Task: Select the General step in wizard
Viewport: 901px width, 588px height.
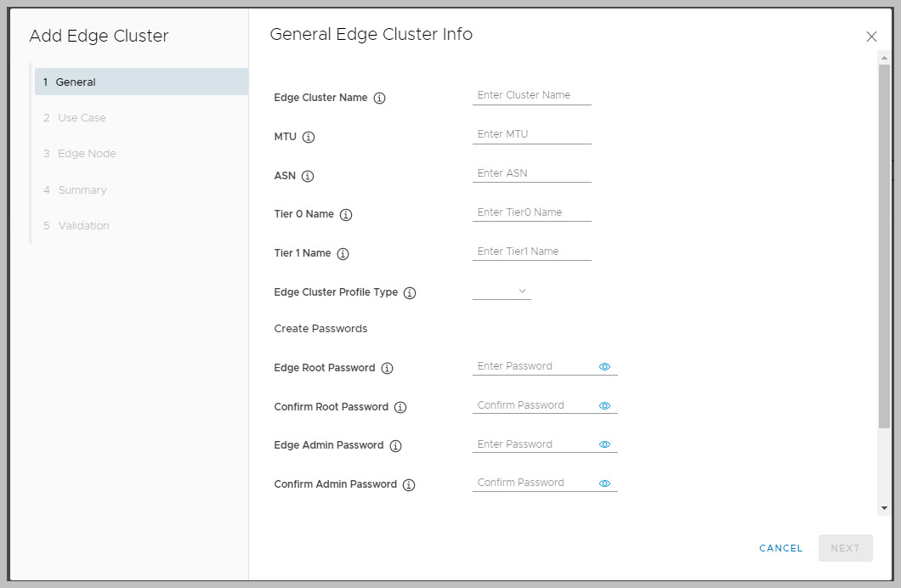Action: (141, 82)
